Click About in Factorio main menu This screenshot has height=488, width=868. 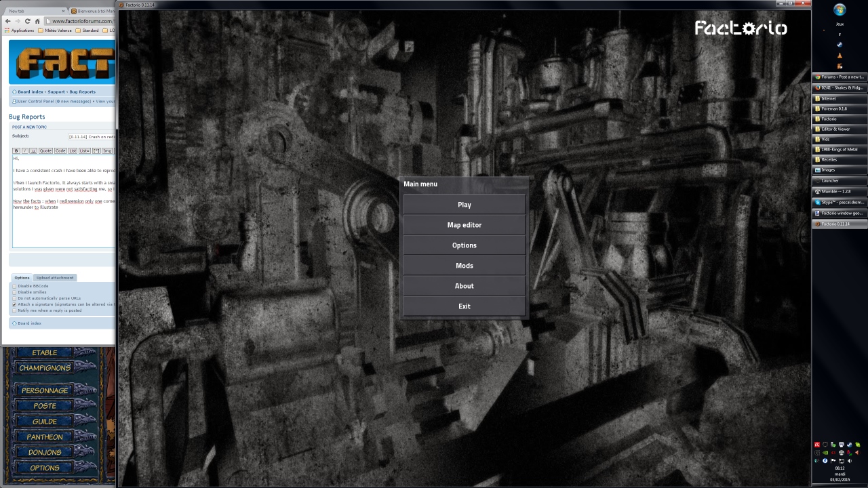[x=464, y=286]
